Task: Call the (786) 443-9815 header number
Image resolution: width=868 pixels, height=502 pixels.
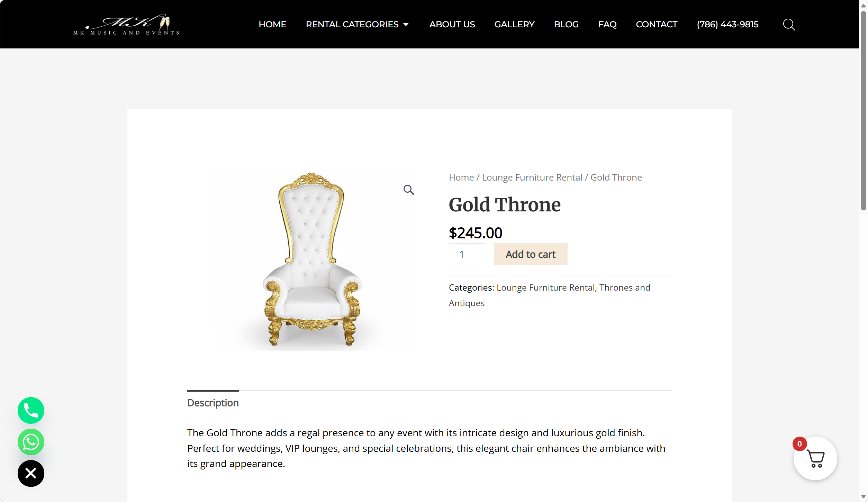Action: (x=727, y=25)
